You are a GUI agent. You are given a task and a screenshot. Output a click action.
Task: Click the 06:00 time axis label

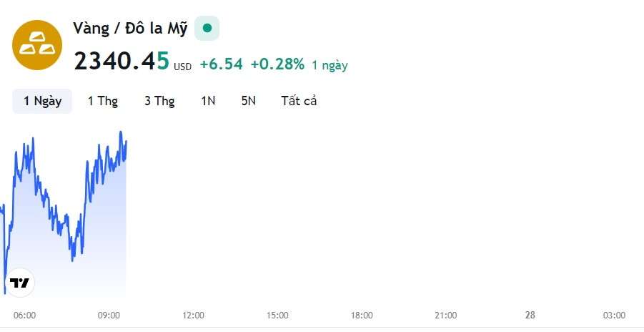24,316
